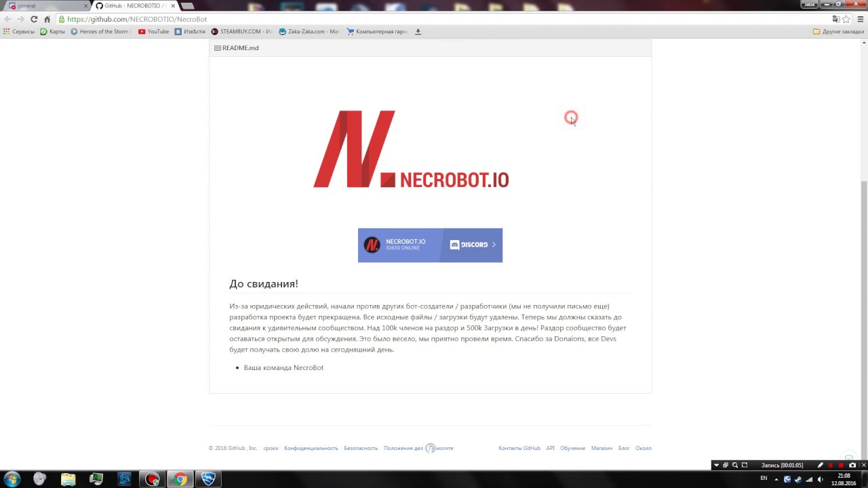Click the green HTTPS padlock icon
Screen dimensions: 868x488
[62, 19]
